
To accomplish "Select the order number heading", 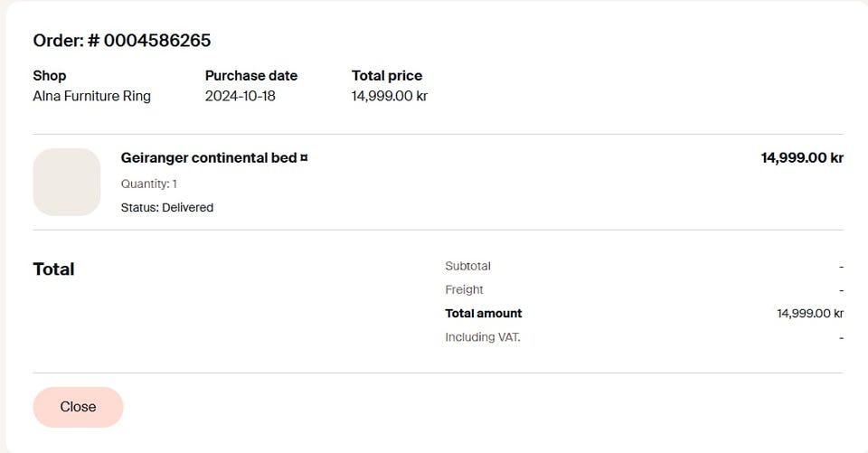I will (122, 41).
